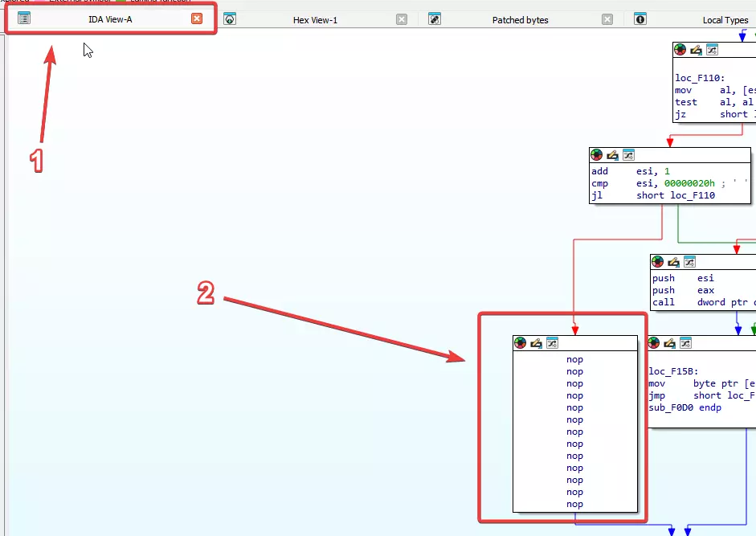Click the 'loc_F15B:' label
Image resolution: width=756 pixels, height=536 pixels.
tap(673, 371)
